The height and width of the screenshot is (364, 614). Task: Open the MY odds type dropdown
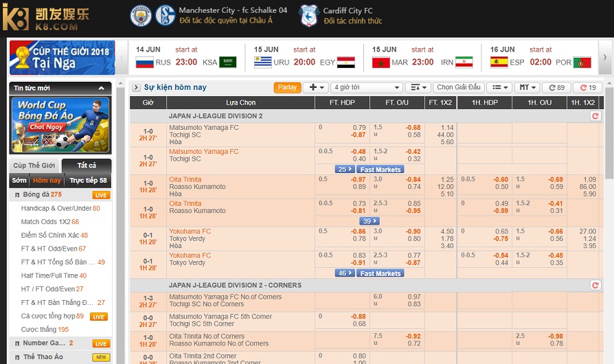pyautogui.click(x=527, y=88)
